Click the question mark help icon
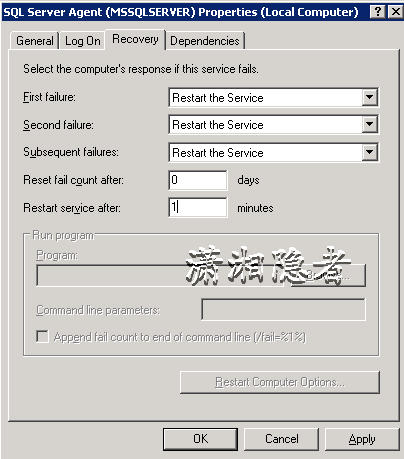Image resolution: width=404 pixels, height=459 pixels. click(378, 12)
